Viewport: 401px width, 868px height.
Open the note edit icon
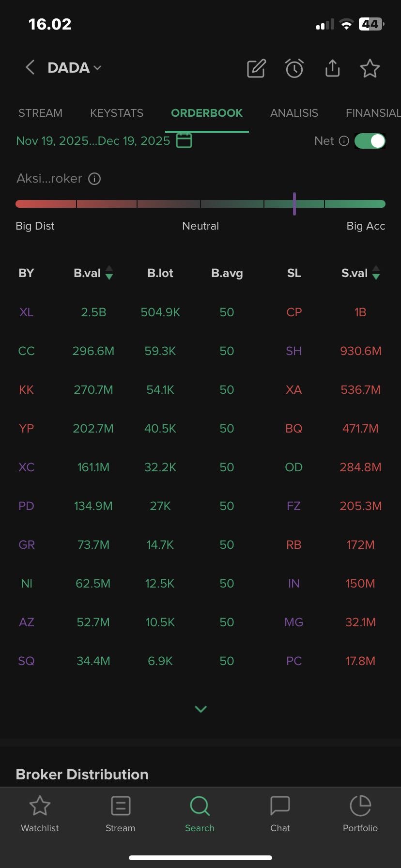pos(256,68)
